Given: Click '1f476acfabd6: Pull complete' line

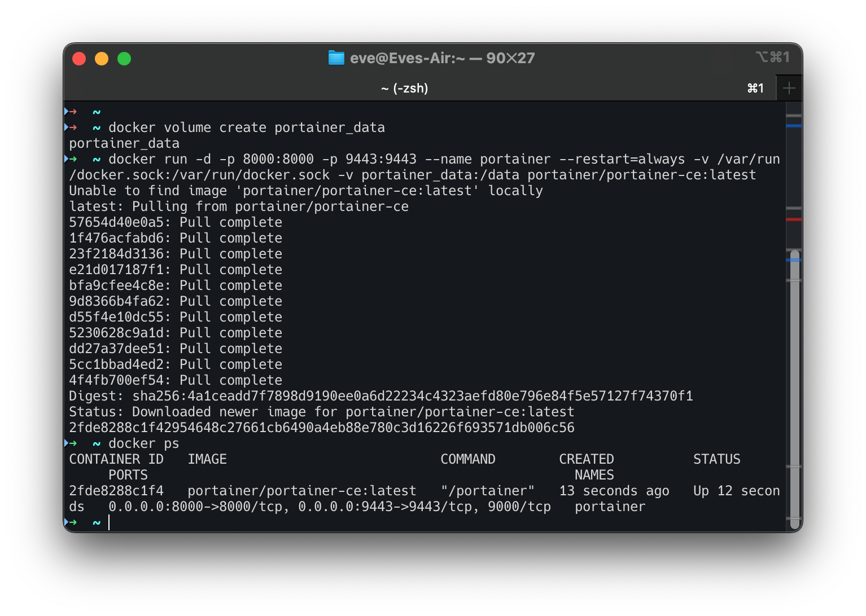Looking at the screenshot, I should click(x=176, y=238).
